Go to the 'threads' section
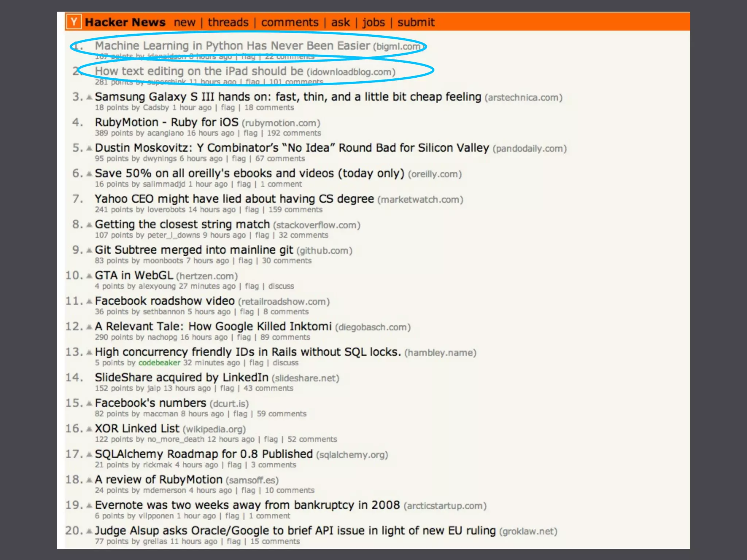Viewport: 747px width, 560px height. pos(228,23)
